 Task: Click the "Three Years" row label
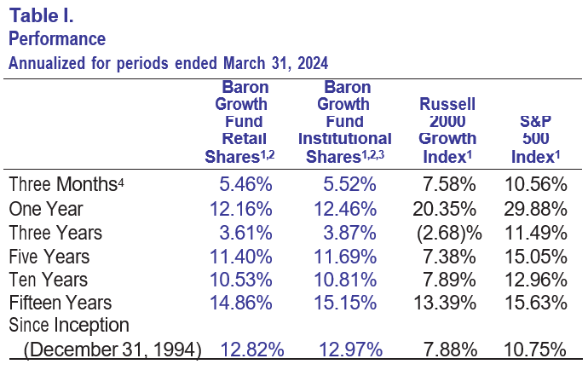(x=55, y=233)
